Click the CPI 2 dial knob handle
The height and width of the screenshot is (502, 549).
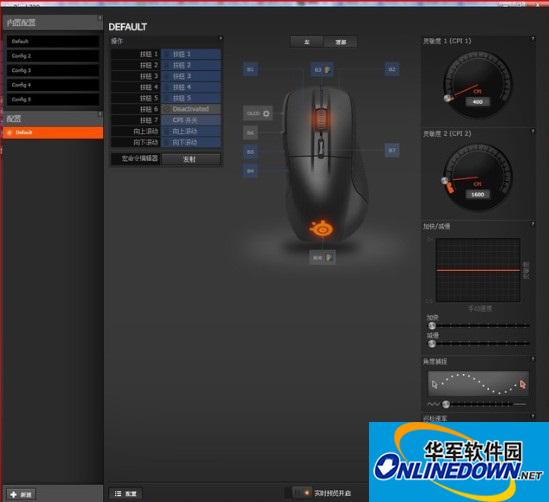[445, 181]
